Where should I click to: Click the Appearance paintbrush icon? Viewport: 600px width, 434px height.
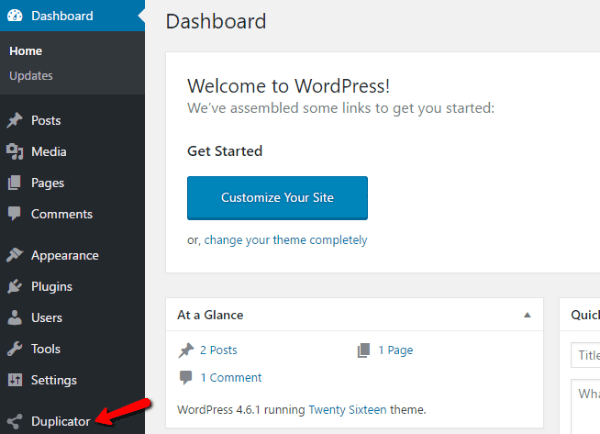14,256
